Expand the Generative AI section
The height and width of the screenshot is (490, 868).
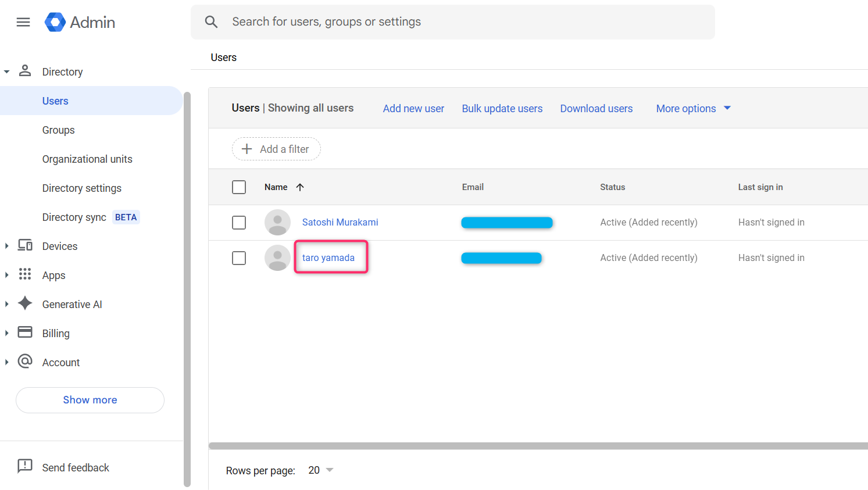click(7, 304)
